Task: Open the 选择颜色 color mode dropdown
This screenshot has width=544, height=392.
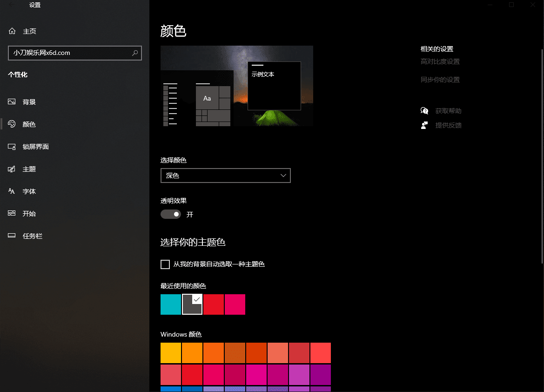Action: tap(225, 176)
